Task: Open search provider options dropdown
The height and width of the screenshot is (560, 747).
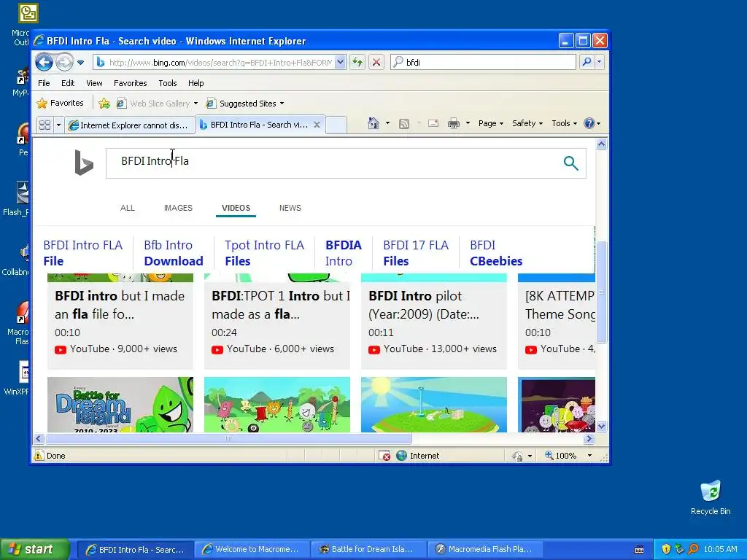Action: coord(600,62)
